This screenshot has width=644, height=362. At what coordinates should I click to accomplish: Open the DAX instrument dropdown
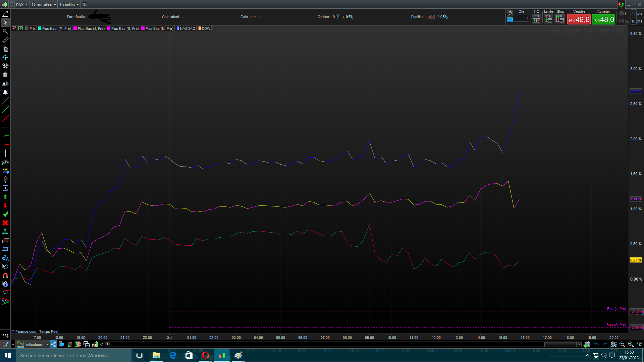[x=22, y=5]
